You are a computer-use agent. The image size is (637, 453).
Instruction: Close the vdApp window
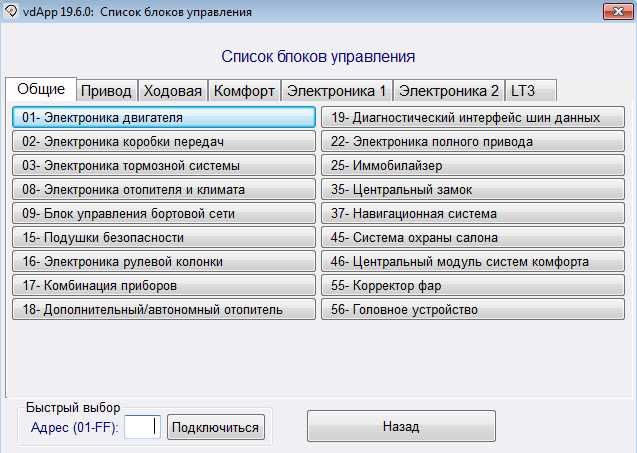[618, 11]
